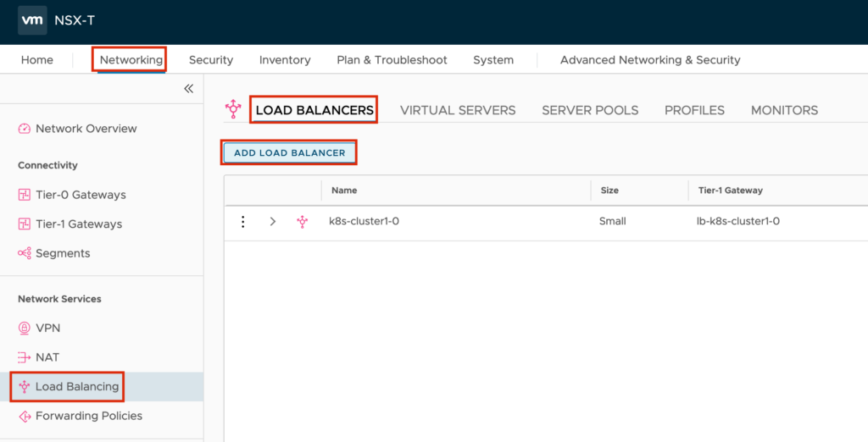Viewport: 868px width, 442px height.
Task: Switch to the Virtual Servers tab
Action: coord(457,110)
